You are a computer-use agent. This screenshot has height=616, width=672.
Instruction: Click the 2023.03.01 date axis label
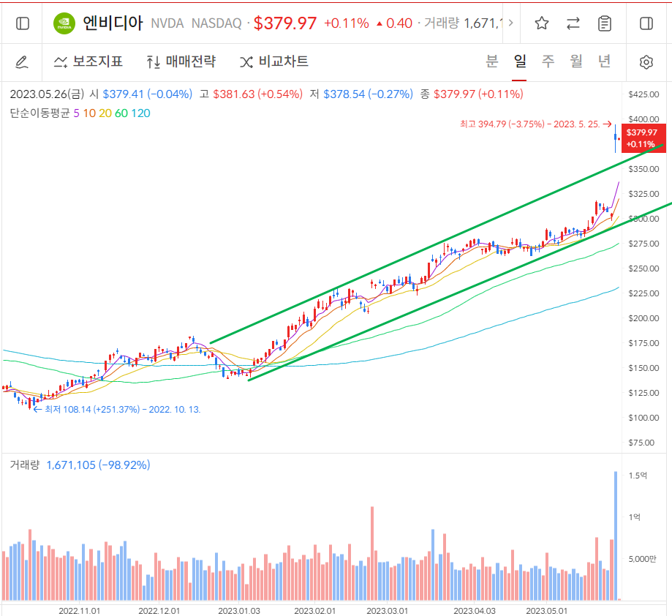pyautogui.click(x=388, y=610)
